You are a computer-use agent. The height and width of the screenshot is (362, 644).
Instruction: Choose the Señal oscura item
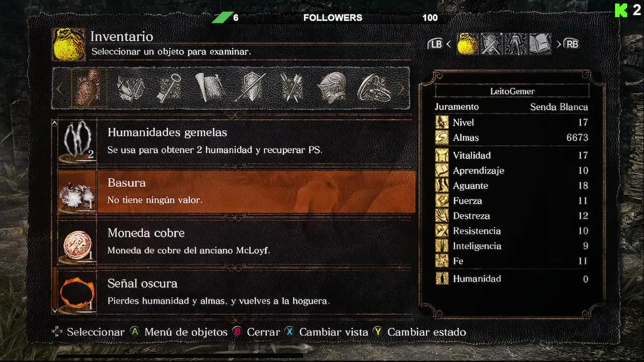coord(236,292)
